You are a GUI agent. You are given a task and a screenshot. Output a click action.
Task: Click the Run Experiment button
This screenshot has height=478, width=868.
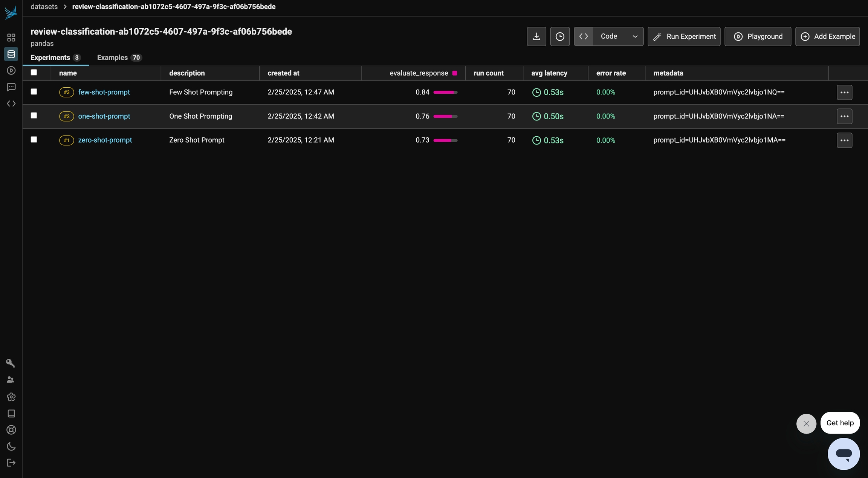pos(684,37)
